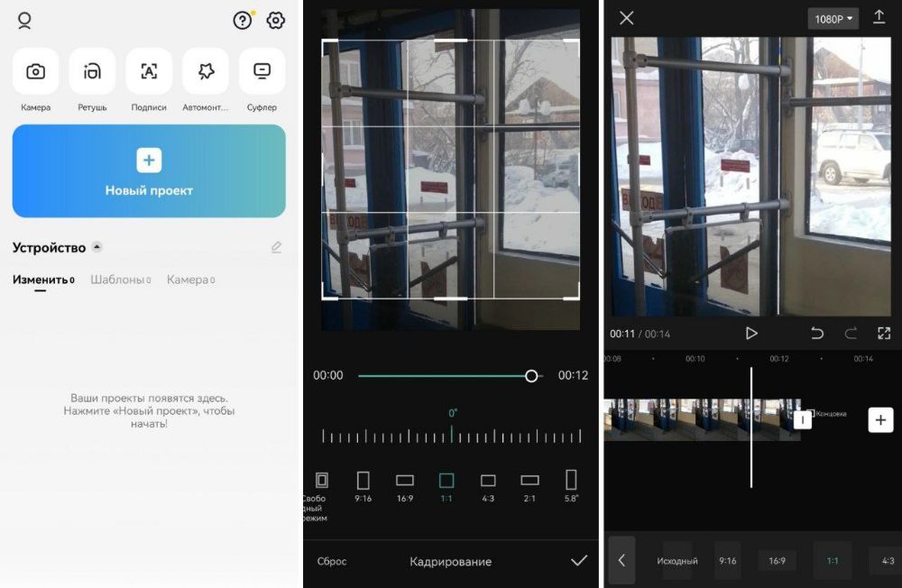902x588 pixels.
Task: Select 4:3 crop ratio icon
Action: click(x=488, y=480)
